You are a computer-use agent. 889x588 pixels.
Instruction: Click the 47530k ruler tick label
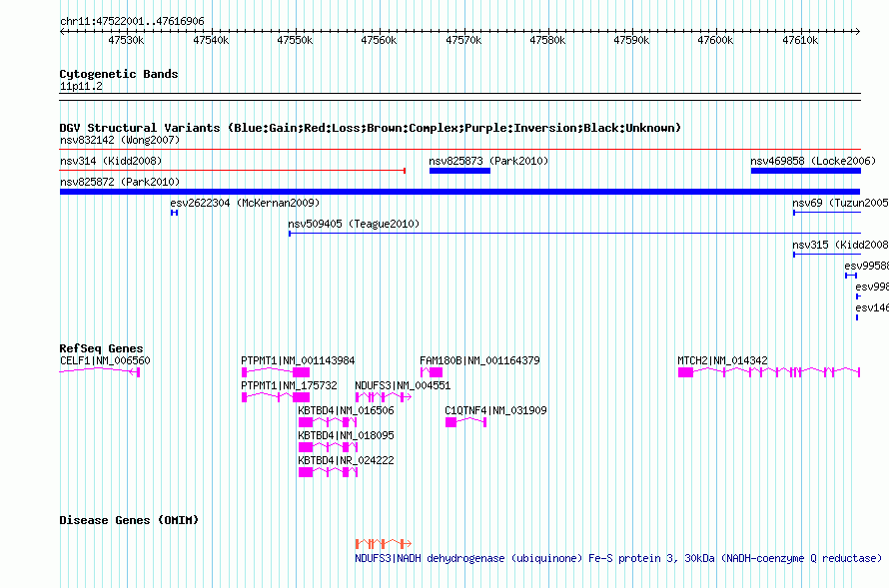click(x=126, y=40)
